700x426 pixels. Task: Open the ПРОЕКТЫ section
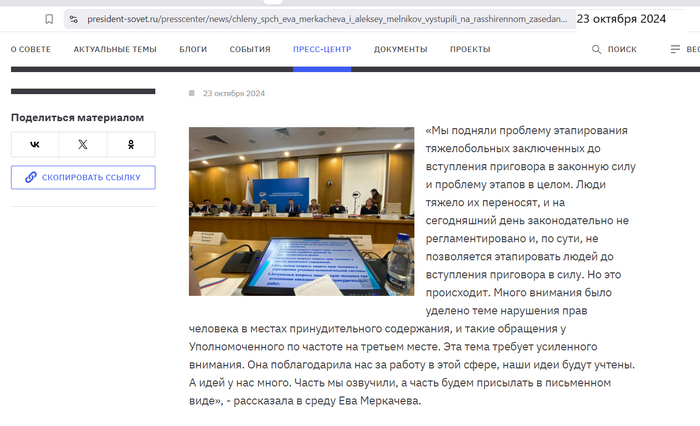(x=470, y=49)
